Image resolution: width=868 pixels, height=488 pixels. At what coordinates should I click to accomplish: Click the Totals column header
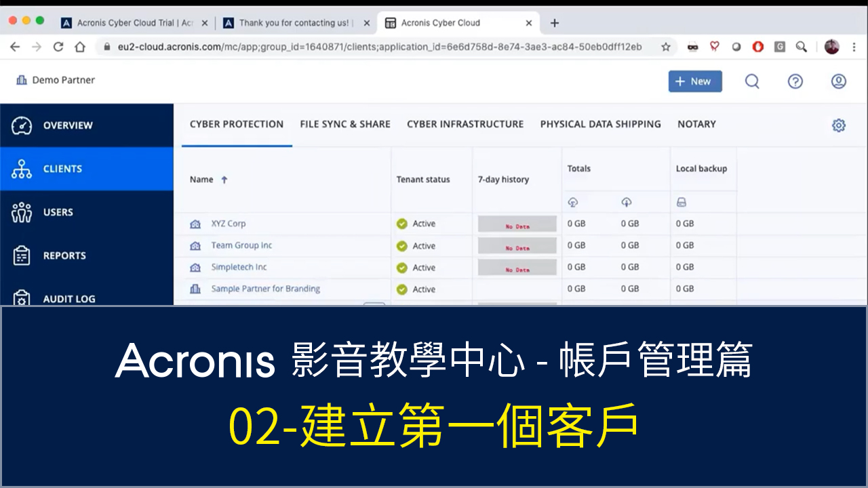point(579,169)
